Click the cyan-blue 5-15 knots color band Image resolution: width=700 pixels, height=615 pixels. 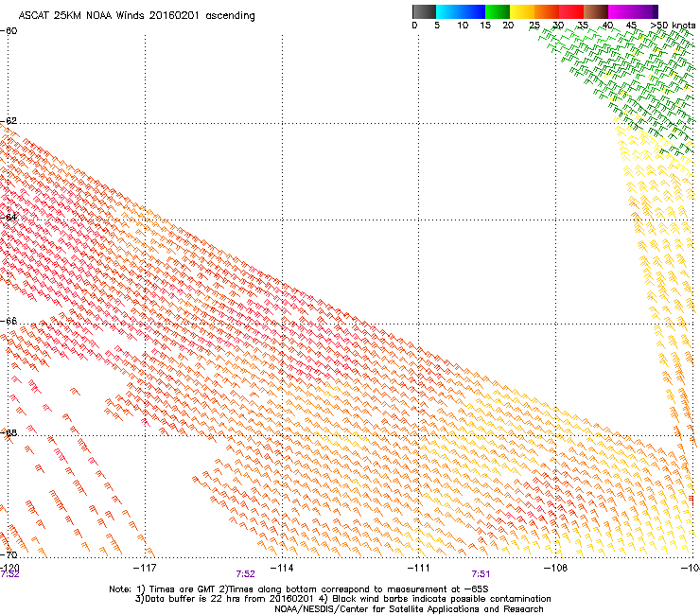[x=461, y=11]
